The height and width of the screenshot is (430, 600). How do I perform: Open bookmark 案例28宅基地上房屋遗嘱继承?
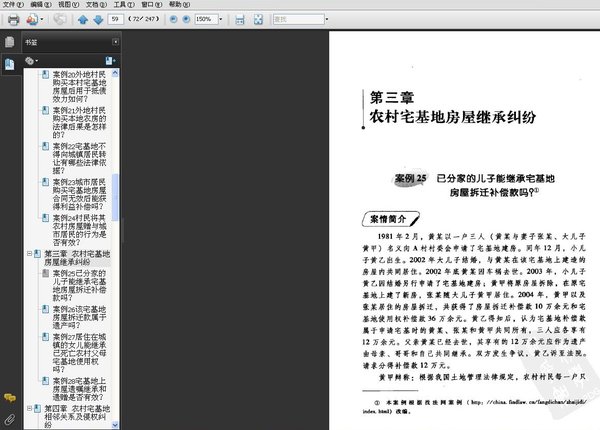79,389
